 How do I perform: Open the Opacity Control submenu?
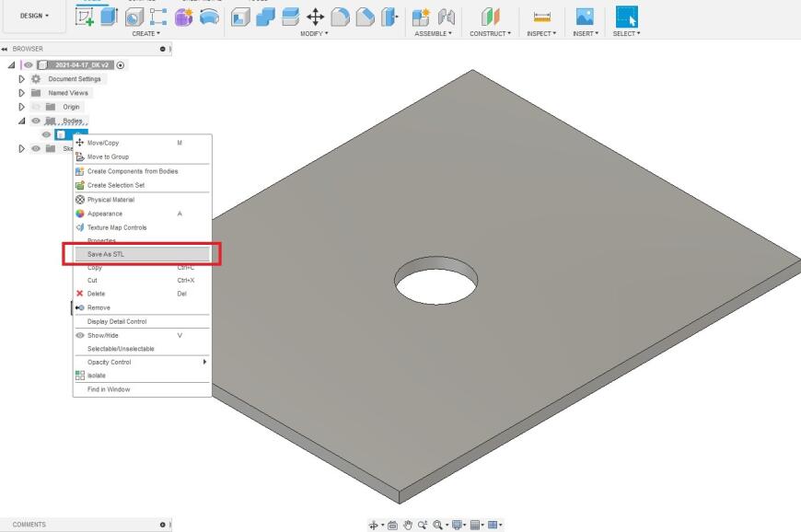click(142, 362)
